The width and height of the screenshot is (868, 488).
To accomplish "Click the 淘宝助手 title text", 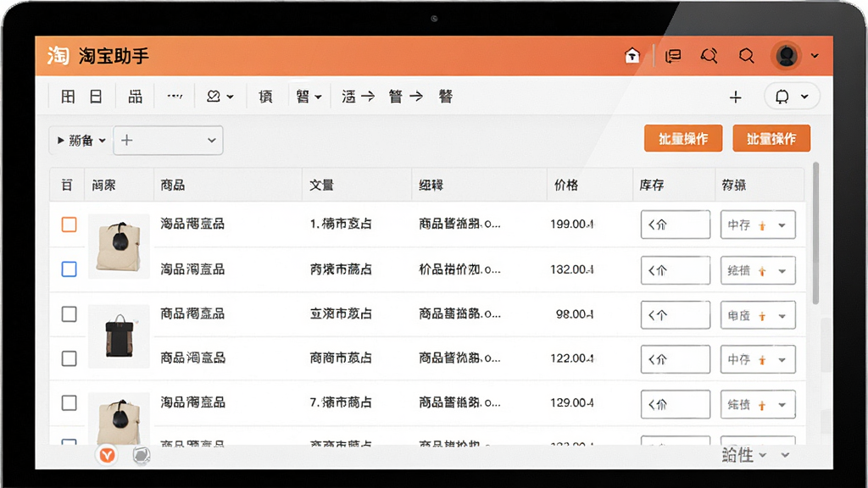I will [114, 56].
